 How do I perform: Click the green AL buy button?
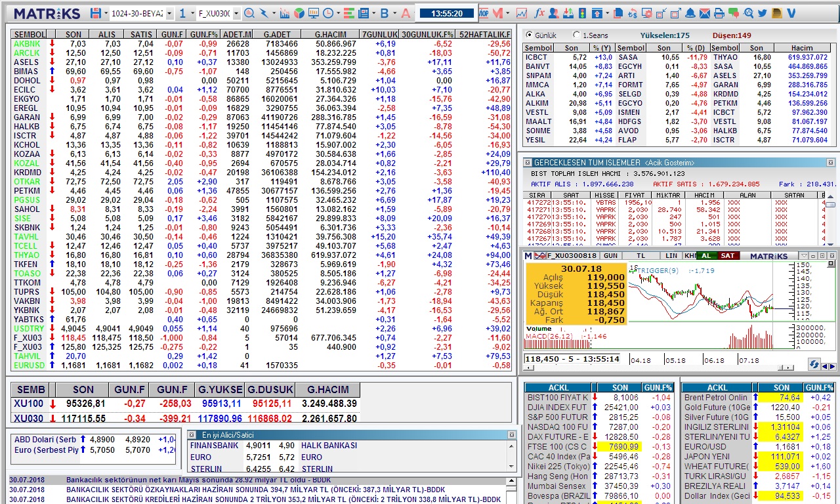point(706,255)
